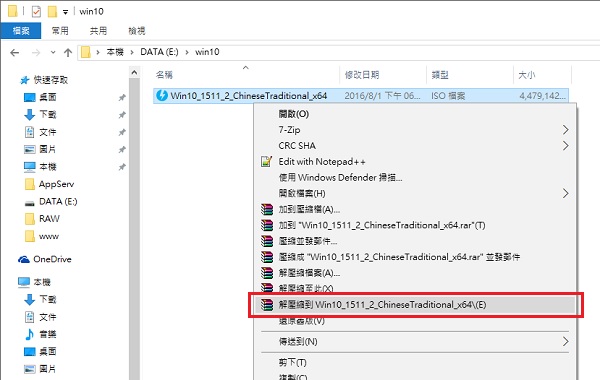Click win10 in the address bar
600x380 pixels.
(x=207, y=52)
